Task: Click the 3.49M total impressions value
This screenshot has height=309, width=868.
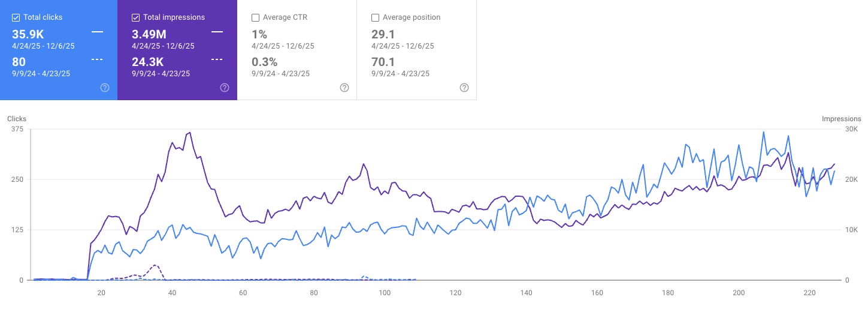Action: pyautogui.click(x=150, y=34)
